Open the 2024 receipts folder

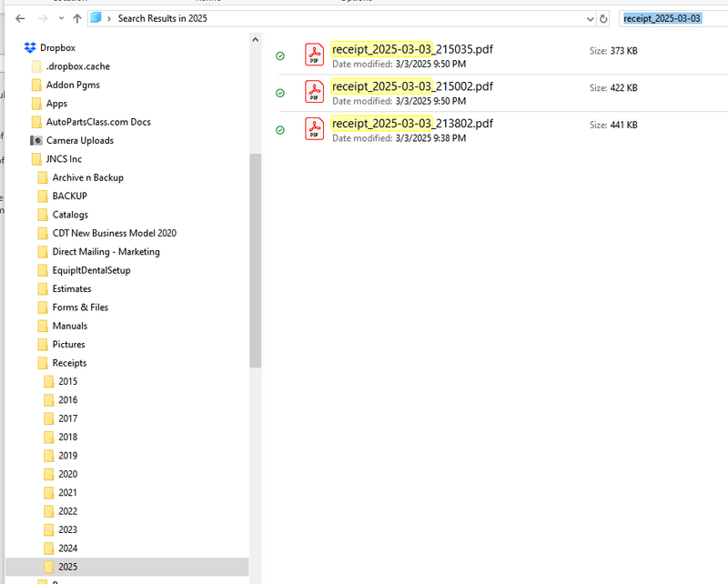coord(67,549)
